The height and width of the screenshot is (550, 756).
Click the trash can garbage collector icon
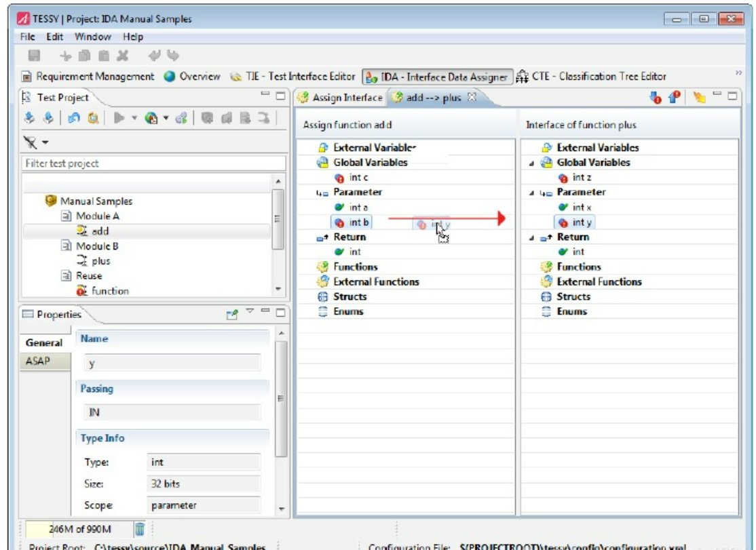[139, 529]
